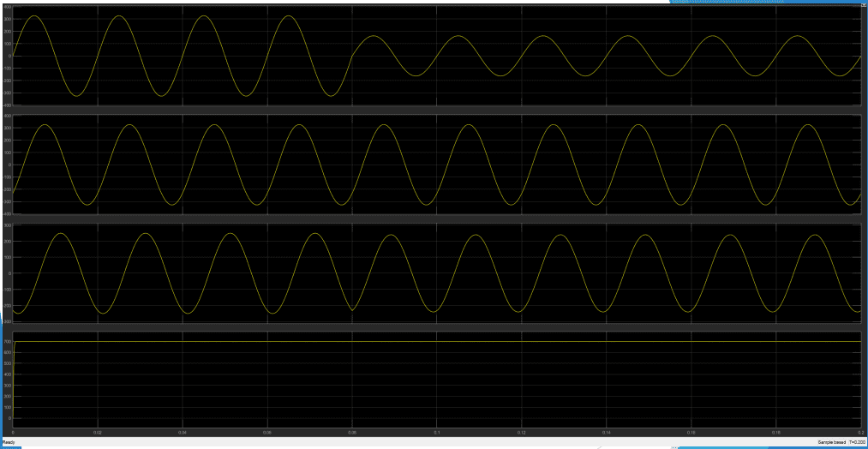Click the last trough of the top waveform
Viewport: 868px width, 449px height.
click(840, 76)
